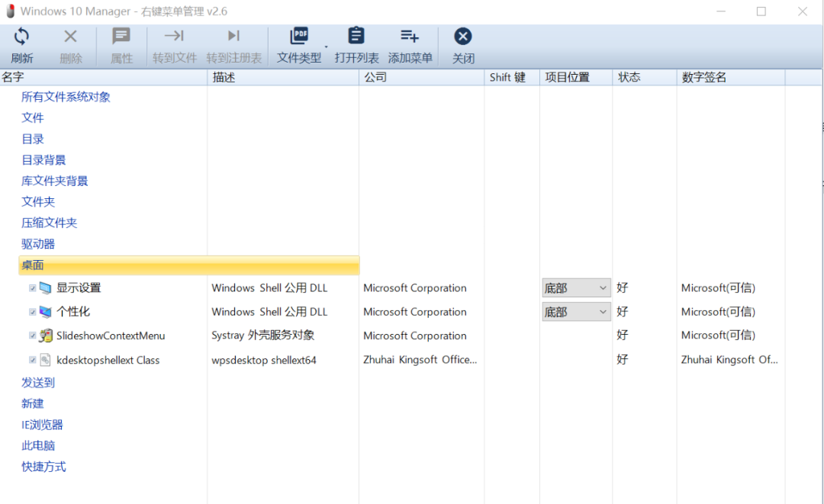Sort by the 名字 column header

click(x=104, y=77)
